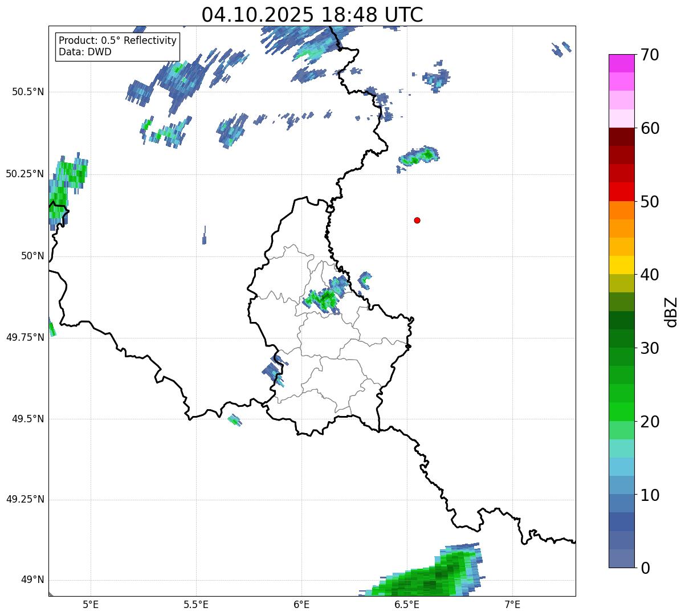
Task: Click the light cyan swatch below 20
Action: click(621, 448)
